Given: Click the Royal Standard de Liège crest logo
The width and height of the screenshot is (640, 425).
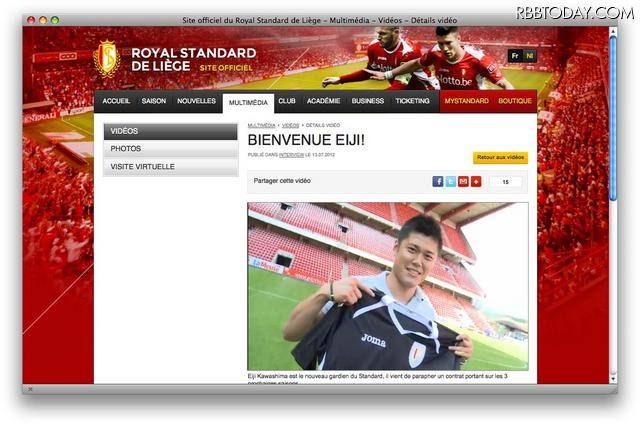Looking at the screenshot, I should [x=106, y=58].
